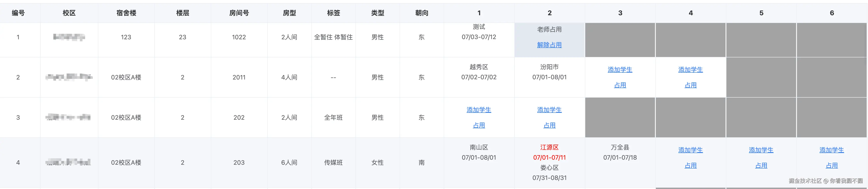
Task: Add student to bed 5 of room 203
Action: (761, 150)
